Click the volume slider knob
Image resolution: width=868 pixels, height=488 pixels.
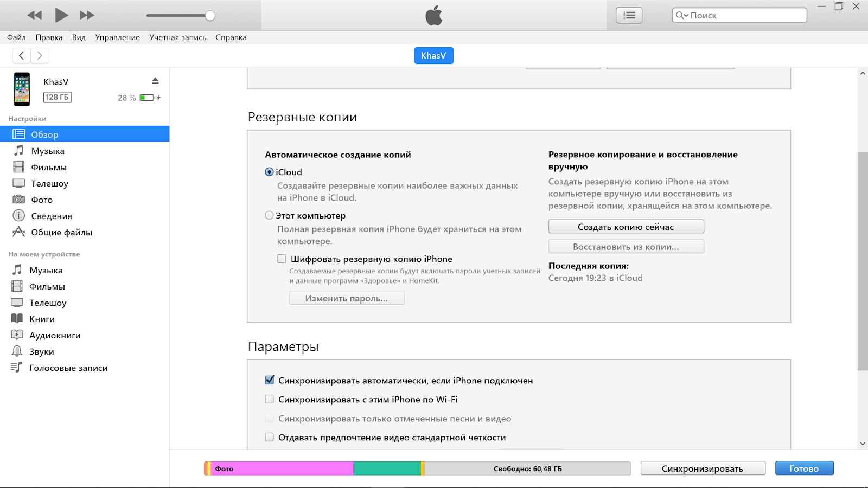tap(210, 16)
